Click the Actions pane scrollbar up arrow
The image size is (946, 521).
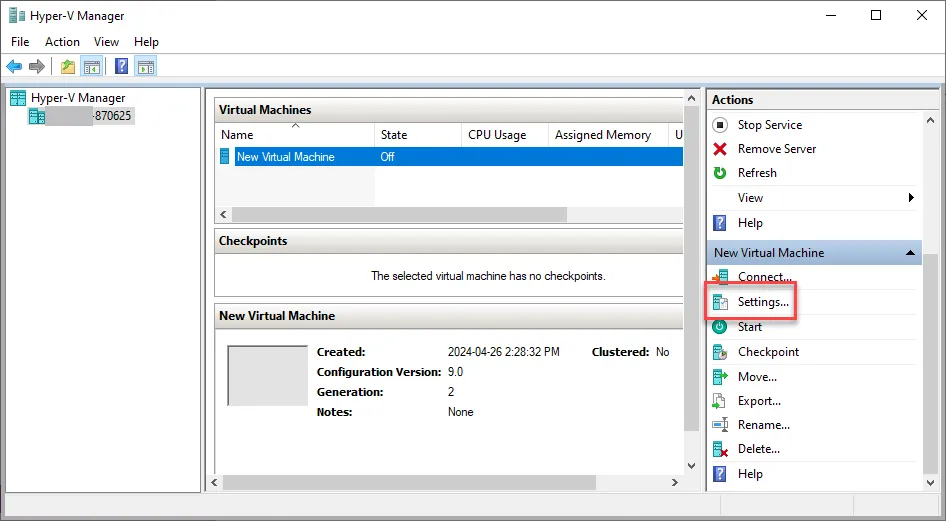pos(930,121)
